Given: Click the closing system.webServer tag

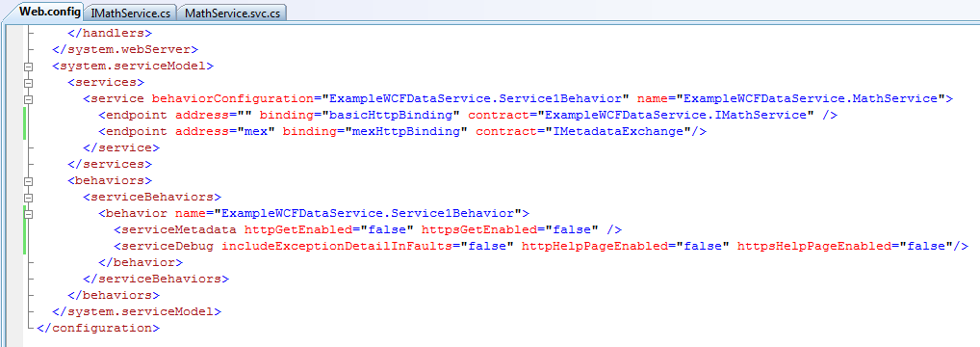Looking at the screenshot, I should click(125, 49).
